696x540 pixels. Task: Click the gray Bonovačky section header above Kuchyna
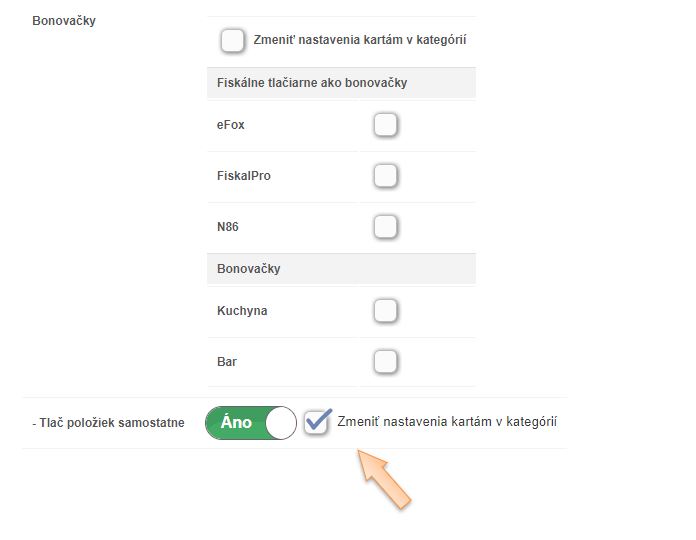tap(341, 269)
